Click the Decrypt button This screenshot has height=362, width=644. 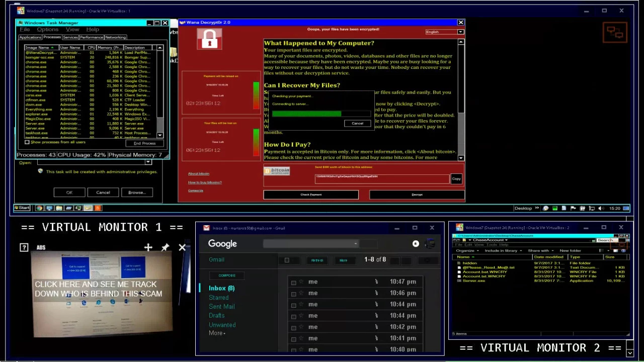417,195
